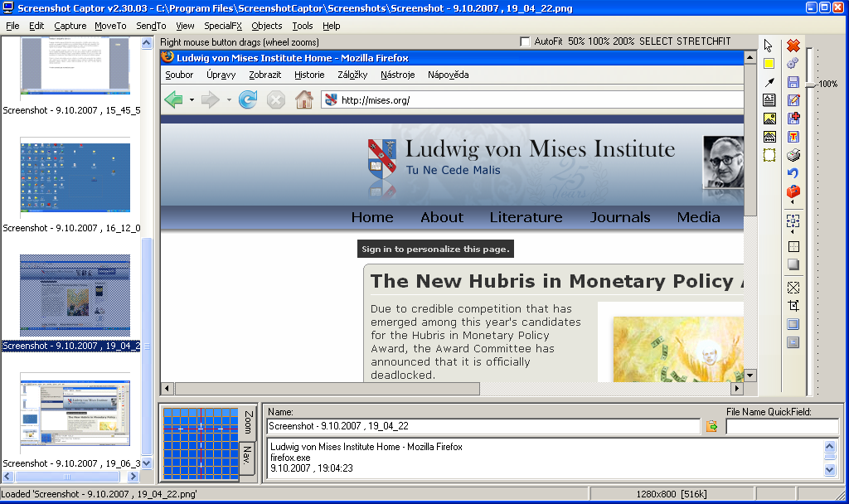Click the gray caption bar icon

point(793,342)
